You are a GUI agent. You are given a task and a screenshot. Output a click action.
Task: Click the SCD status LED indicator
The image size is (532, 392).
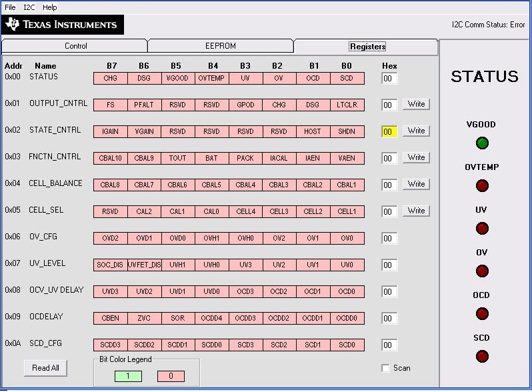click(x=482, y=356)
